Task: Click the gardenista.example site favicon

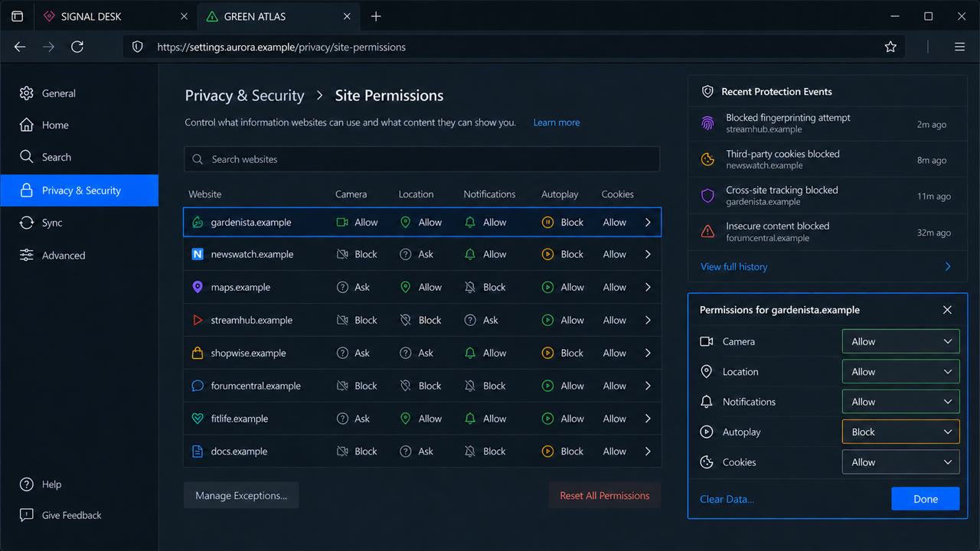Action: pyautogui.click(x=198, y=222)
